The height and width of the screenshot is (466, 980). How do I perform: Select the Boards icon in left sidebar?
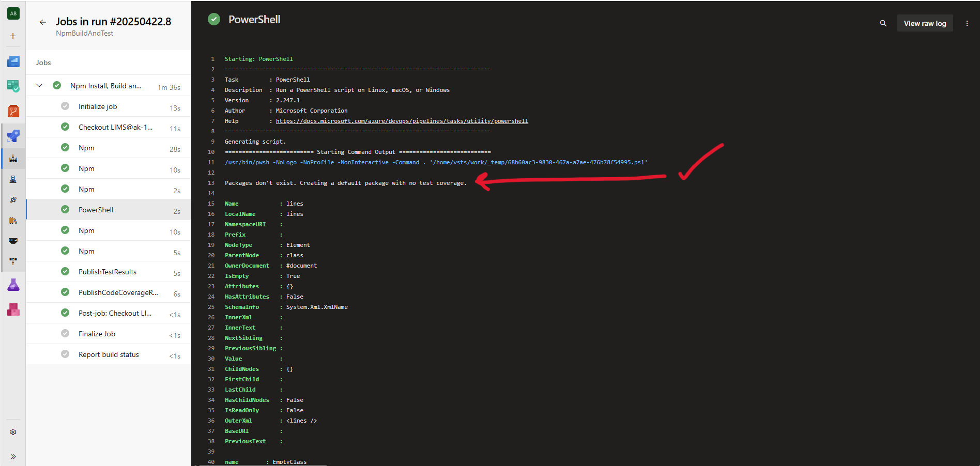(13, 86)
